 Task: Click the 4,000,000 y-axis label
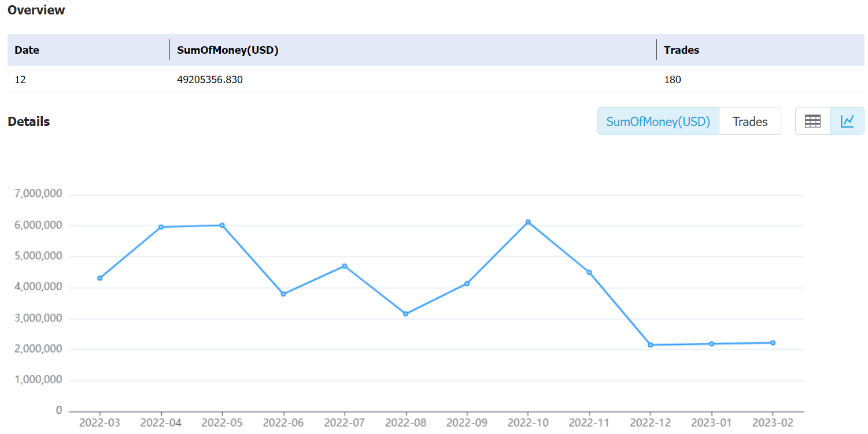[38, 287]
